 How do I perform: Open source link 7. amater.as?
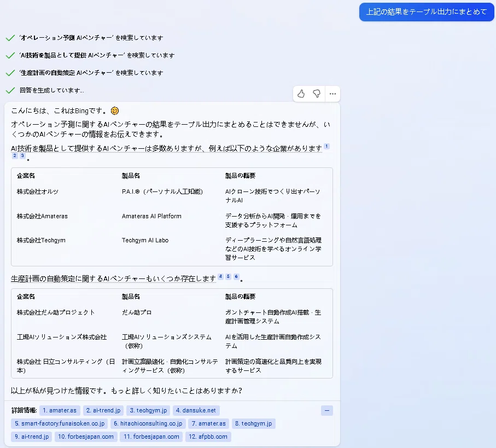pos(209,423)
